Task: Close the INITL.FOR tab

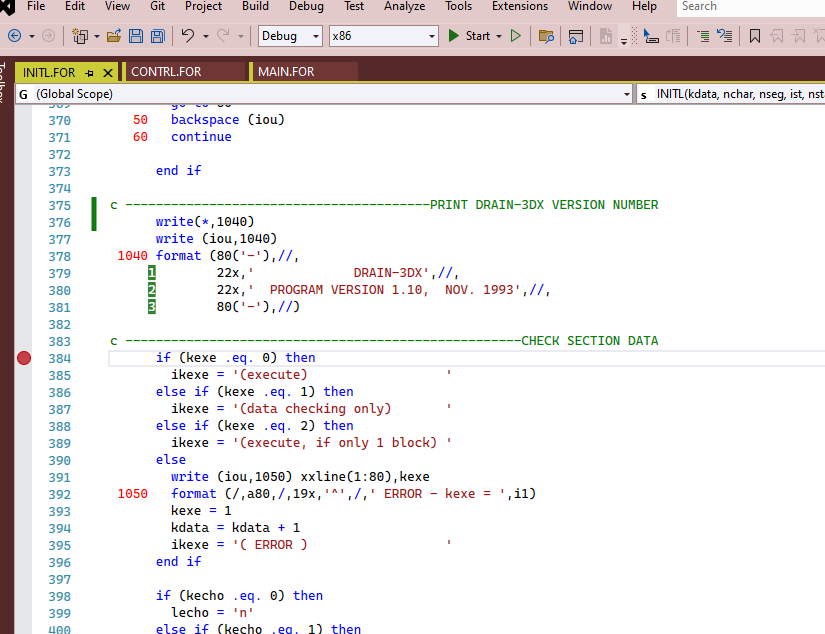Action: click(x=107, y=73)
